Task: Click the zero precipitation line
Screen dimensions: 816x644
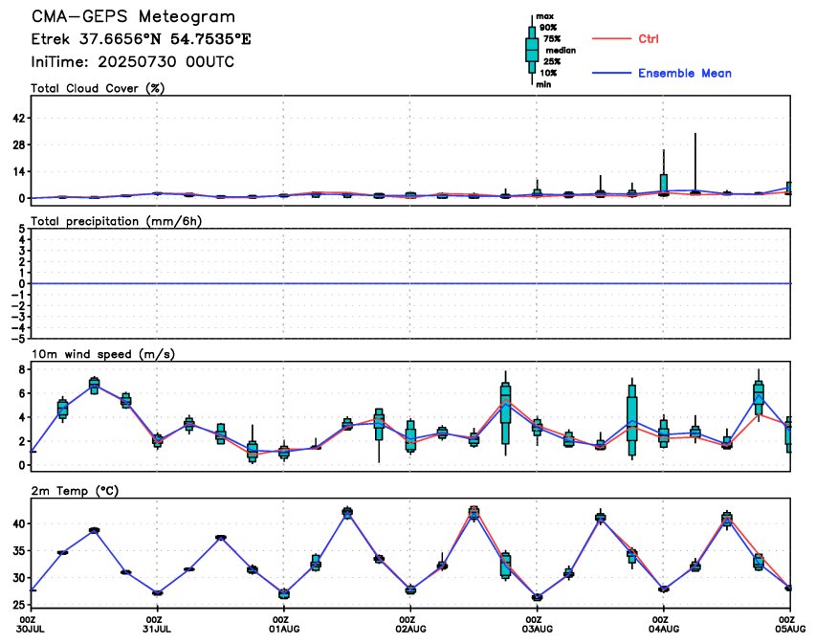Action: coord(410,284)
